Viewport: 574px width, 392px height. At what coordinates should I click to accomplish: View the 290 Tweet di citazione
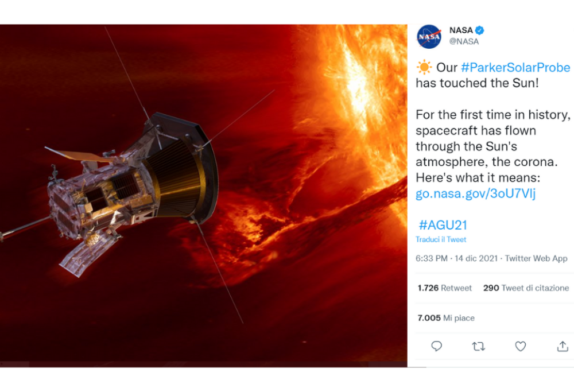coord(526,288)
